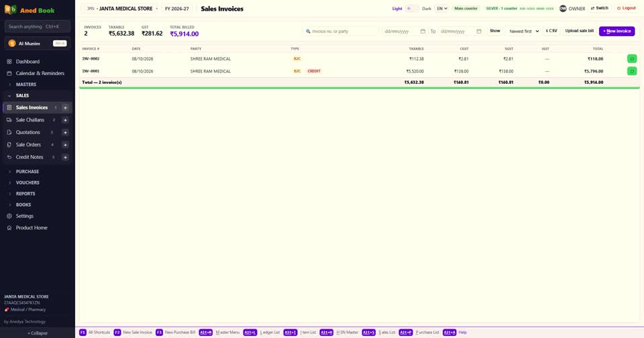This screenshot has width=644, height=338.
Task: Click the invoice search magnifier icon
Action: (x=308, y=32)
